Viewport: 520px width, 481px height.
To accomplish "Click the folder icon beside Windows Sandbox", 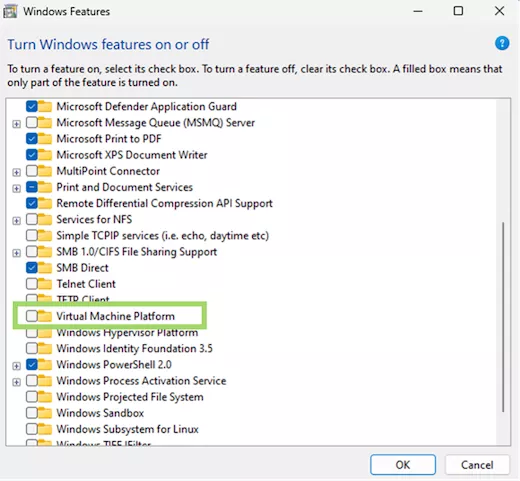I will (x=45, y=413).
